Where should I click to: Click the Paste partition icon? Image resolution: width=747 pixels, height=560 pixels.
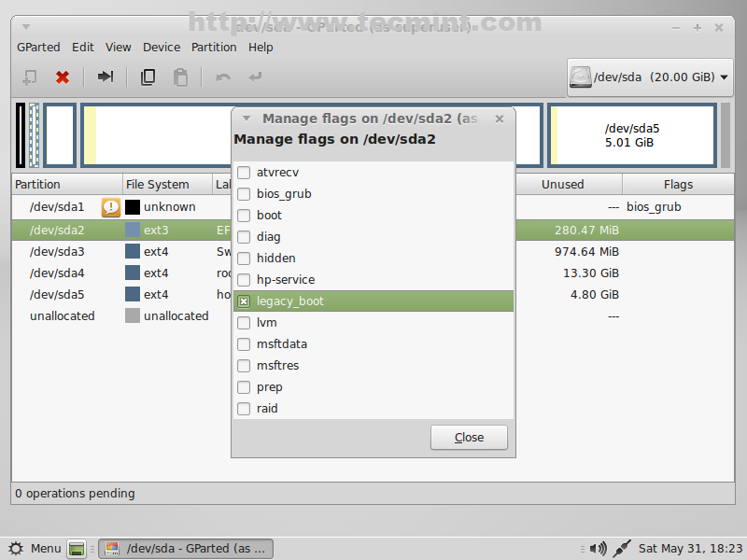coord(180,77)
